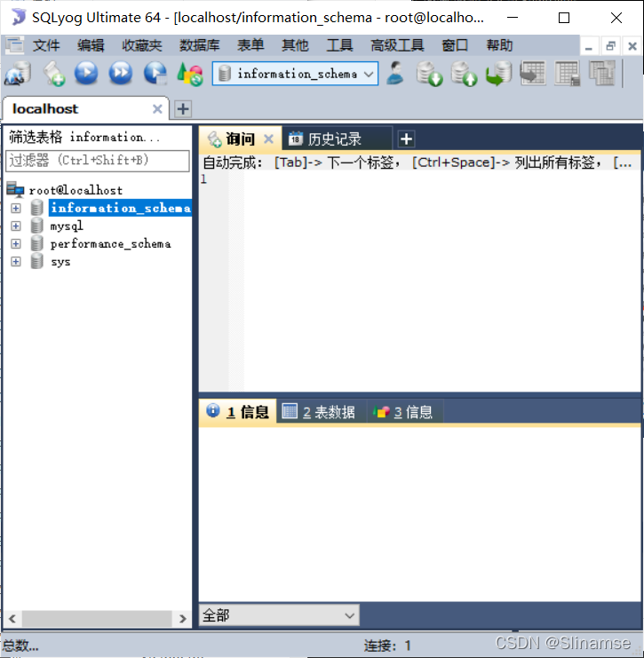The width and height of the screenshot is (644, 658).
Task: Add a new query tab with plus
Action: (406, 139)
